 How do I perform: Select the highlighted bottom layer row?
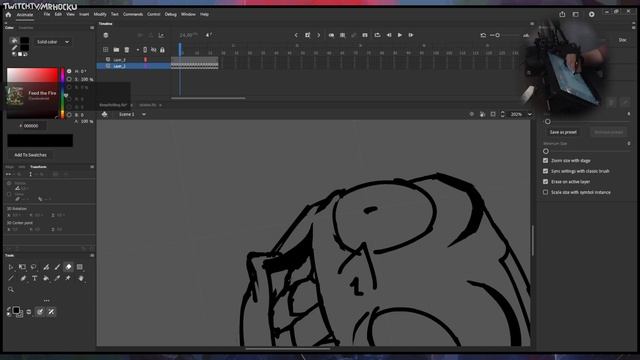133,66
